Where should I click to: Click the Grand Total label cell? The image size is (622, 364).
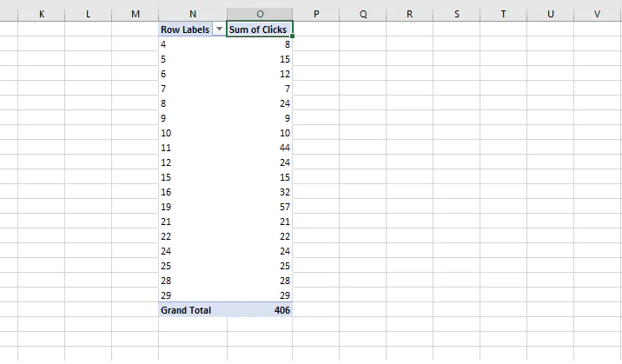pos(193,310)
